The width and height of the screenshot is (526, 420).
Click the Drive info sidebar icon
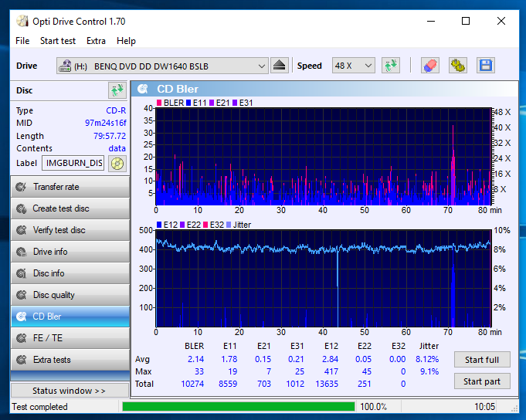click(x=21, y=252)
